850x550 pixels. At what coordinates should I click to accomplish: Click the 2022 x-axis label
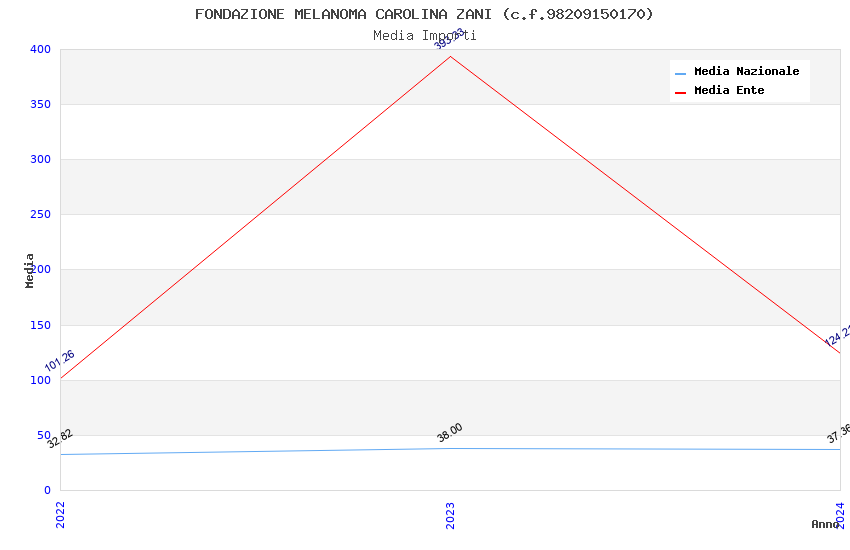60,515
